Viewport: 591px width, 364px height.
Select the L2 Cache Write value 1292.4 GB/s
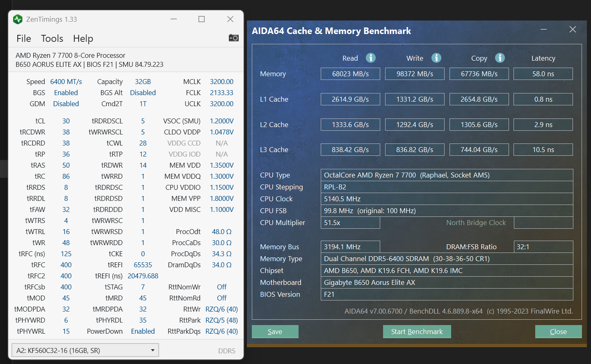pos(415,125)
